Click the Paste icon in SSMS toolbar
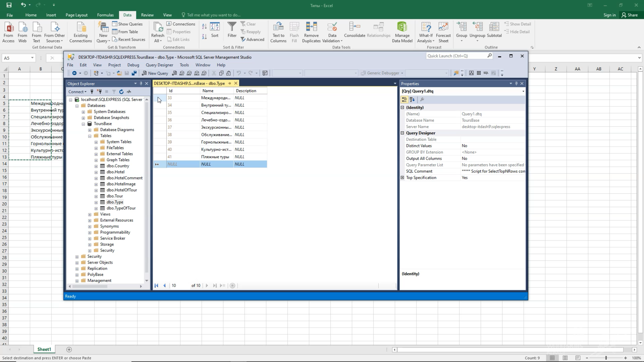The image size is (644, 362). tap(228, 73)
